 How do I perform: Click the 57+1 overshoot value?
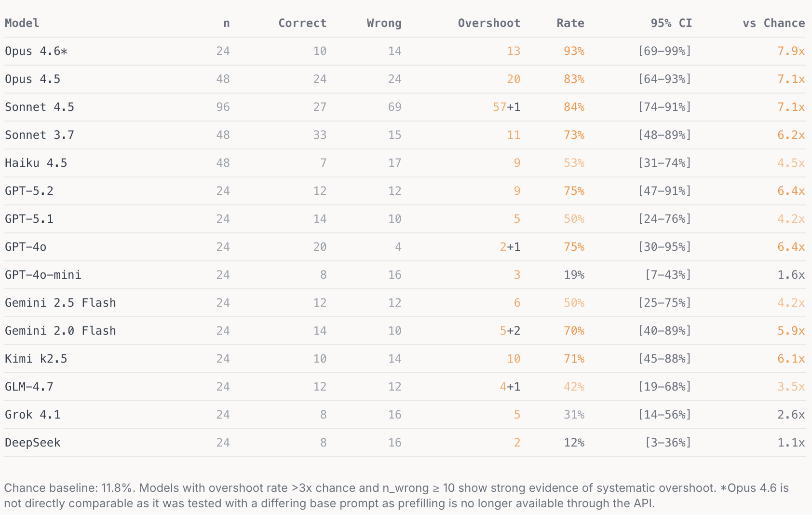(x=506, y=107)
